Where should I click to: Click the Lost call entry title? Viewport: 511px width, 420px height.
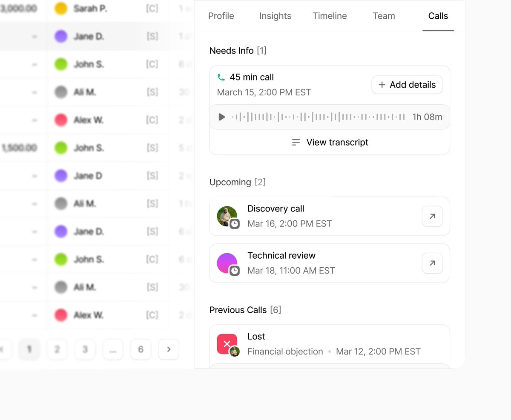coord(256,337)
